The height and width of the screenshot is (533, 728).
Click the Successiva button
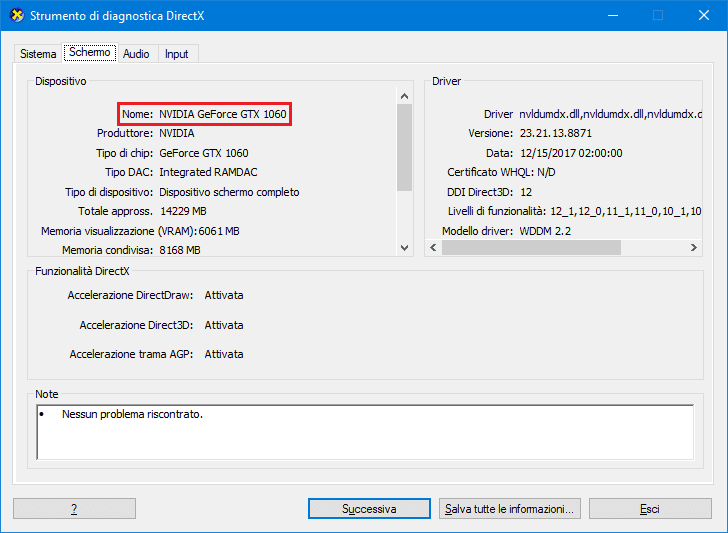(369, 509)
